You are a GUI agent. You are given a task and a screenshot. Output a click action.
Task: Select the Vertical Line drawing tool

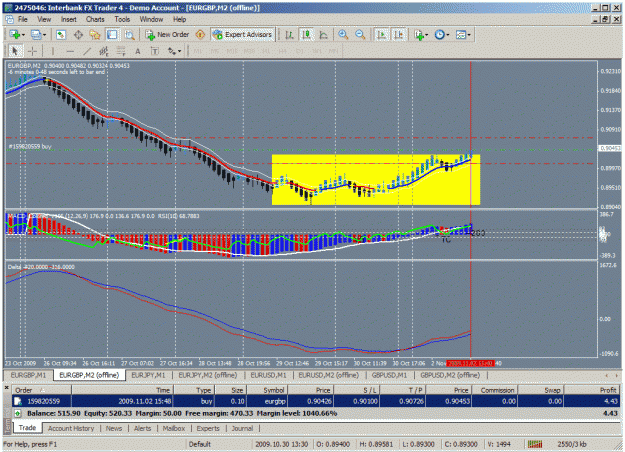pos(52,51)
